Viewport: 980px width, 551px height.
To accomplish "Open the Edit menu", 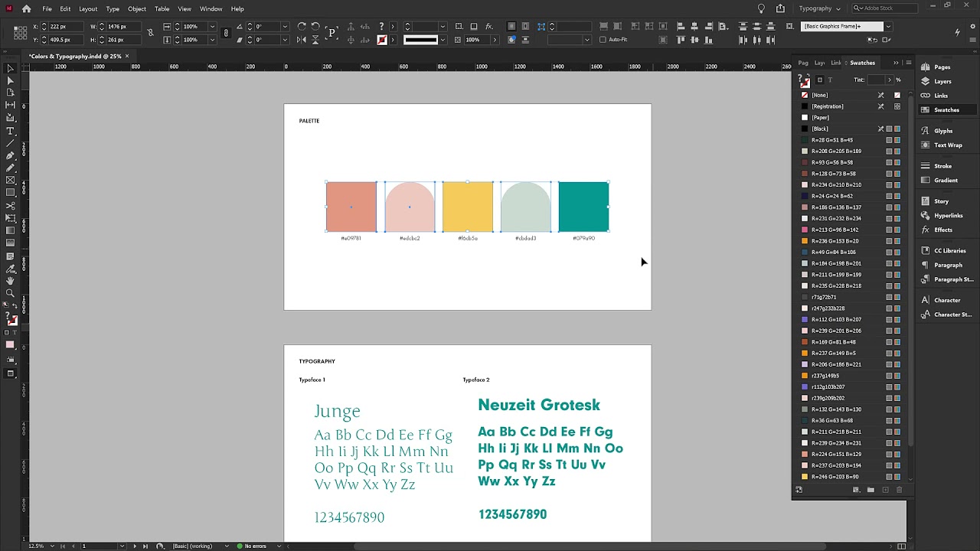I will point(66,8).
